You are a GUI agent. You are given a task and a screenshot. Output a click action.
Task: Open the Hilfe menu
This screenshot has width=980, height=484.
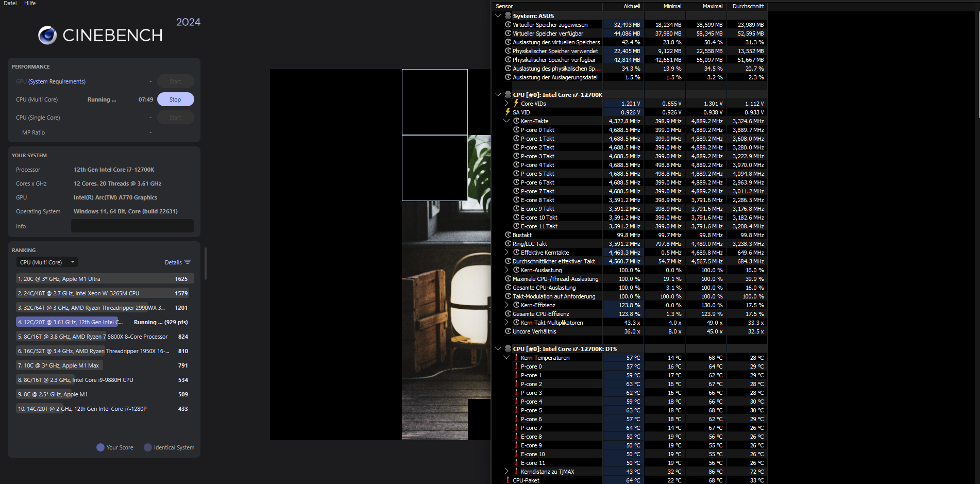click(30, 3)
